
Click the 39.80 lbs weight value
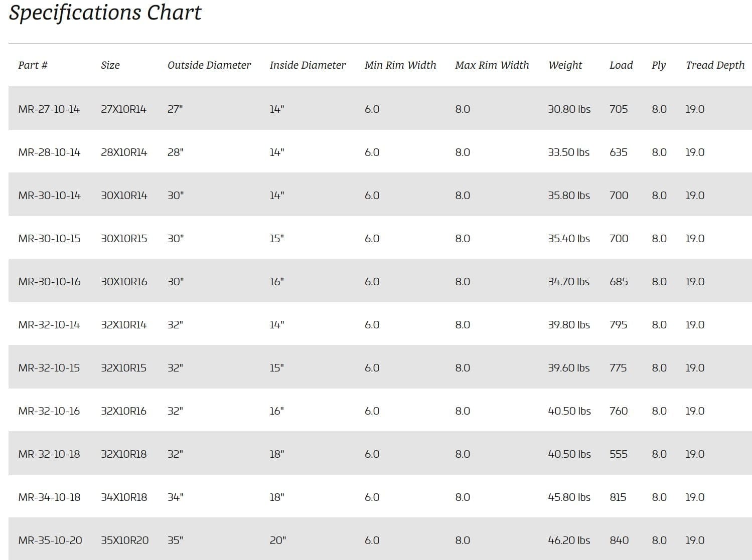pyautogui.click(x=569, y=325)
